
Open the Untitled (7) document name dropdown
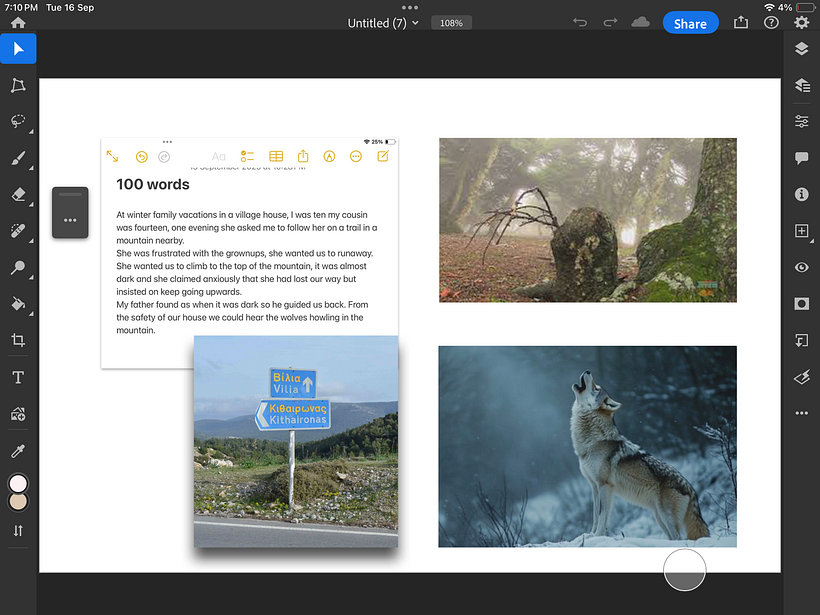pyautogui.click(x=383, y=23)
